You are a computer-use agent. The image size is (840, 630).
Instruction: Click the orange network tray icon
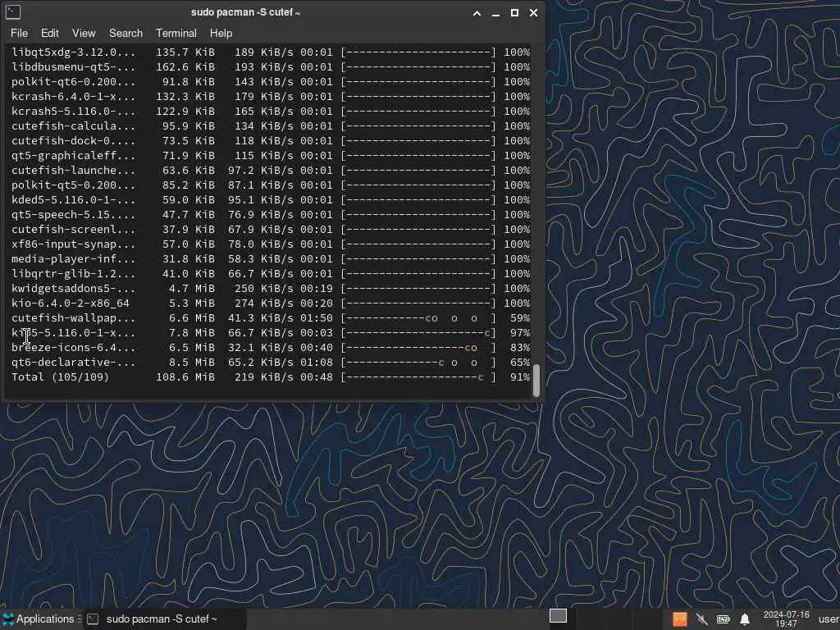tap(680, 620)
